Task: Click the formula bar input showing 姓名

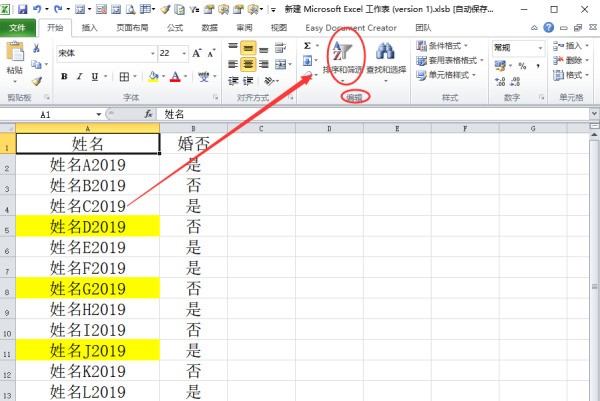Action: (373, 114)
